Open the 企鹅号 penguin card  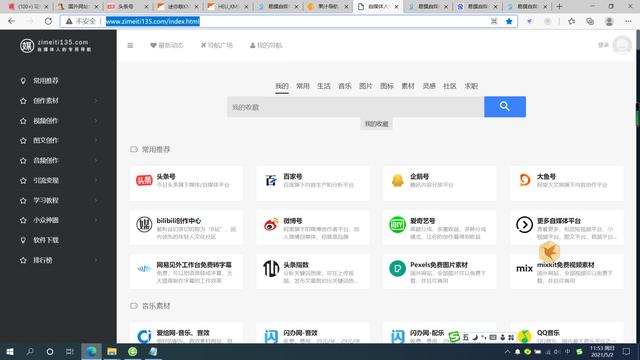tap(440, 183)
